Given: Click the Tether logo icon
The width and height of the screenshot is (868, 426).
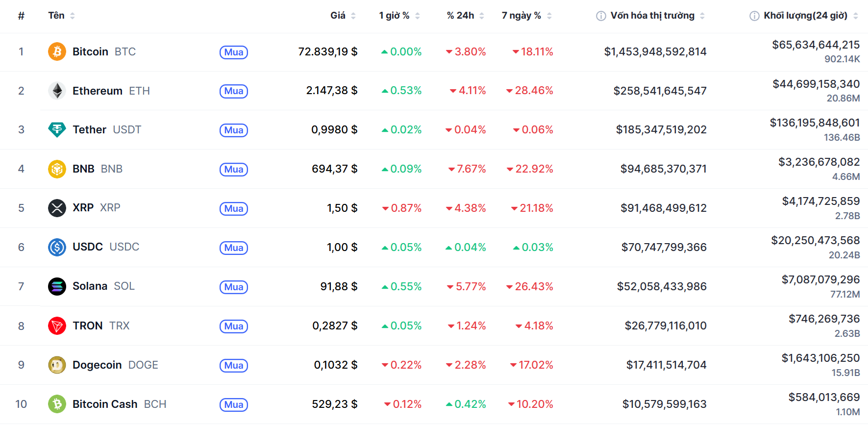Looking at the screenshot, I should tap(57, 129).
